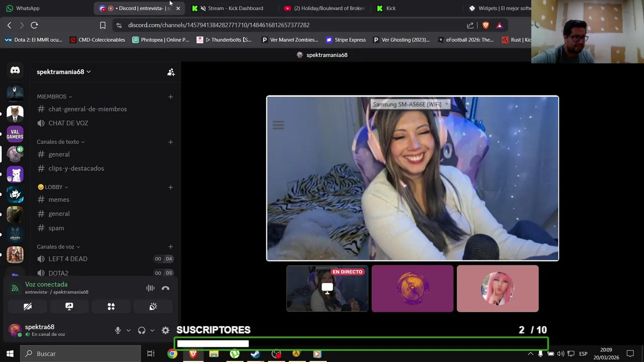Open system volume speaker icon in tray

(x=560, y=353)
